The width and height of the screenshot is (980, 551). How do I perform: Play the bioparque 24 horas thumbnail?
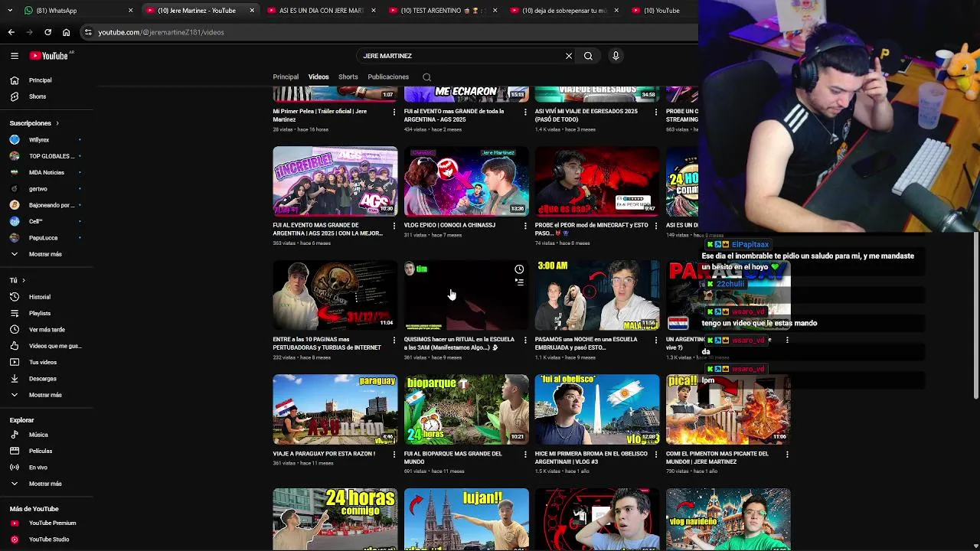point(466,409)
